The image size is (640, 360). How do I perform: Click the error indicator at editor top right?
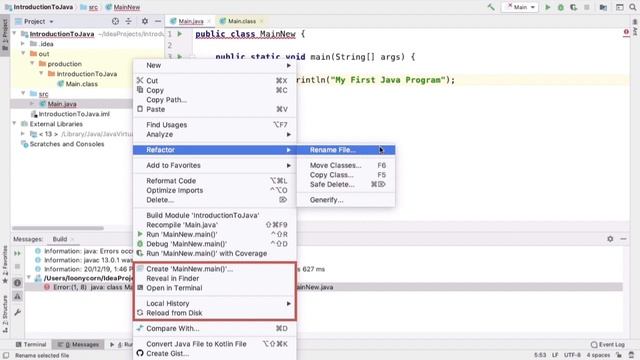626,32
